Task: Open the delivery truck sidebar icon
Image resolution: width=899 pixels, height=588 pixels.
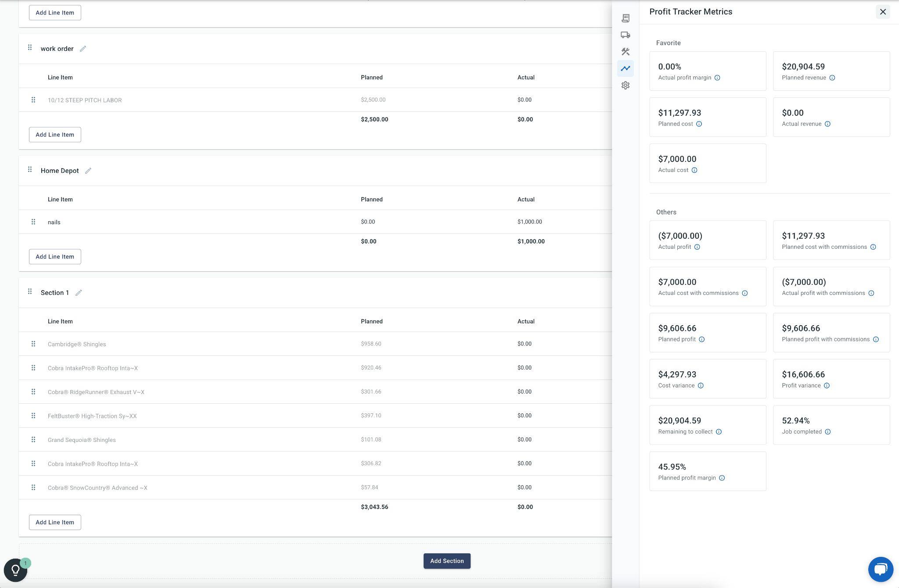Action: click(x=626, y=35)
